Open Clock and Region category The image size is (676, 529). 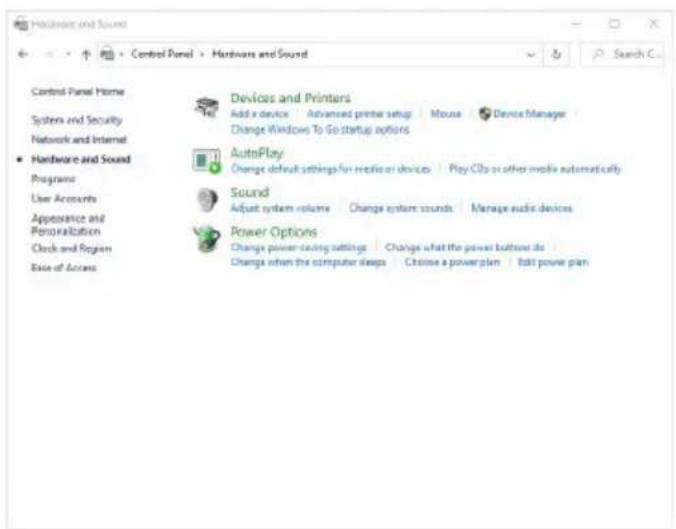(x=71, y=248)
